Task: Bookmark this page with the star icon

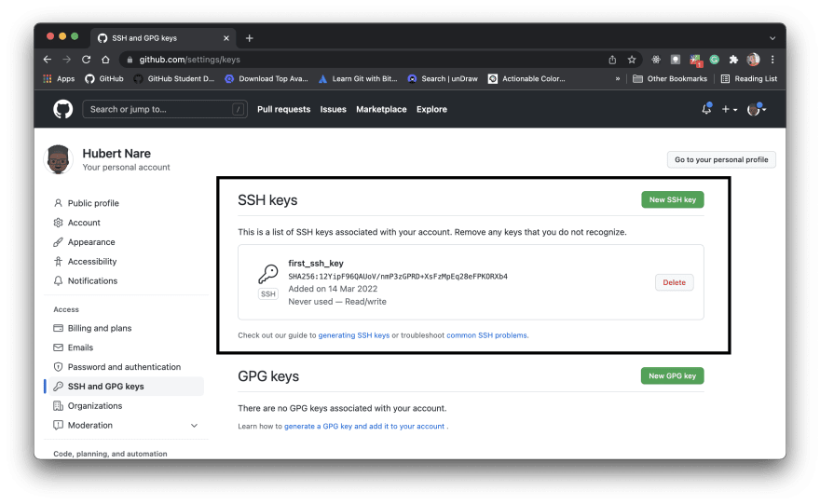Action: coord(632,60)
